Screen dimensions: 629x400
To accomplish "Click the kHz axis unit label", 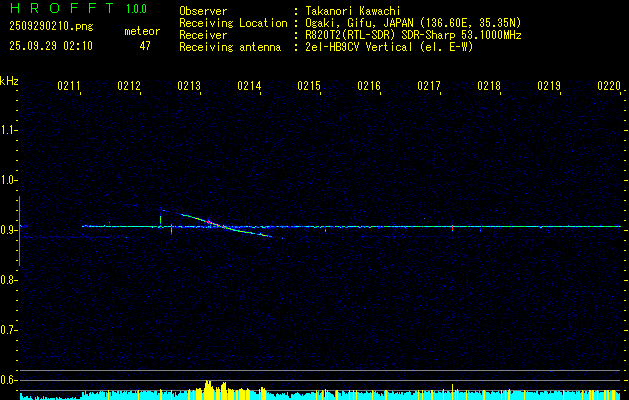I will 9,81.
